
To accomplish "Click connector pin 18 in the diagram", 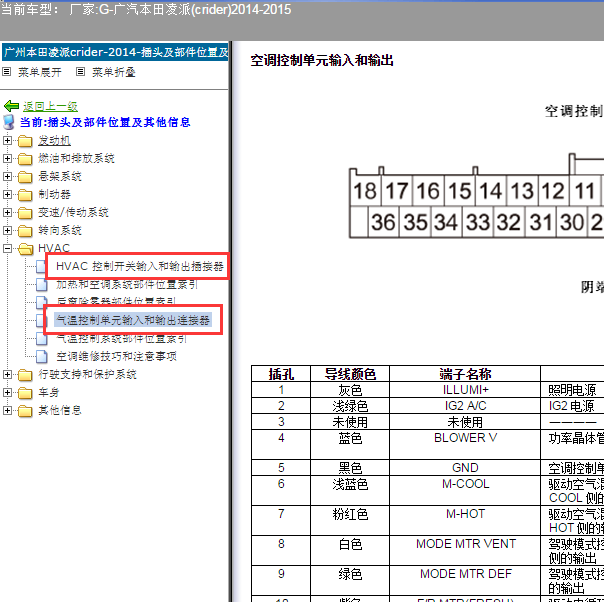I will (365, 191).
